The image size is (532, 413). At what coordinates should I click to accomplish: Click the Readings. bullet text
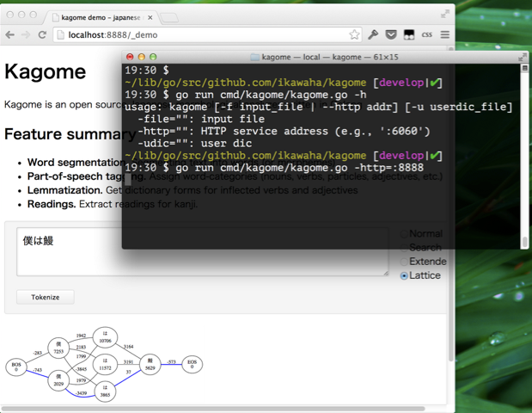52,204
